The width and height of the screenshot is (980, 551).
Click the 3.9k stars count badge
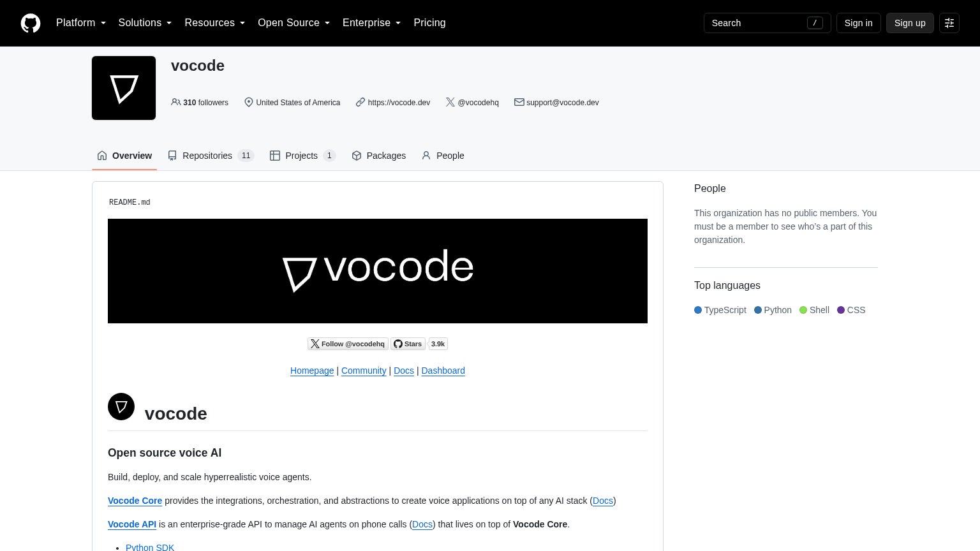pos(438,344)
